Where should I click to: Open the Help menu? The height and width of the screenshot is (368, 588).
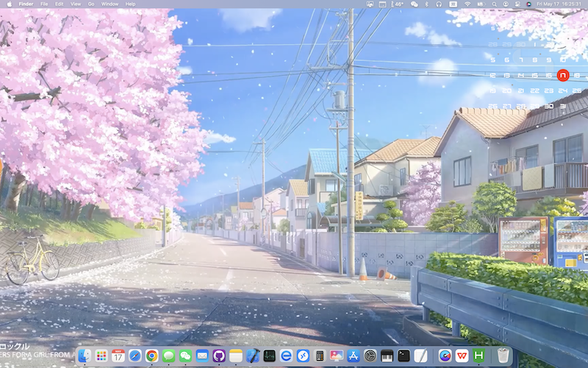(131, 4)
